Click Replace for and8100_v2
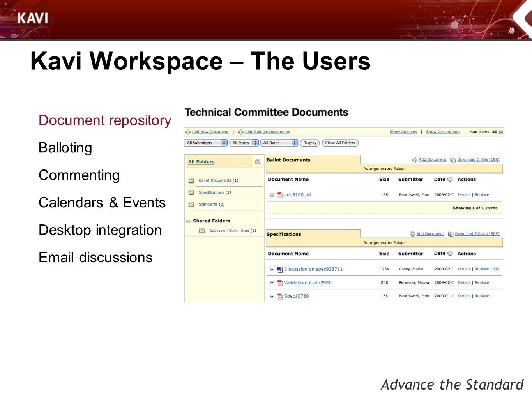532x399 pixels. (482, 195)
